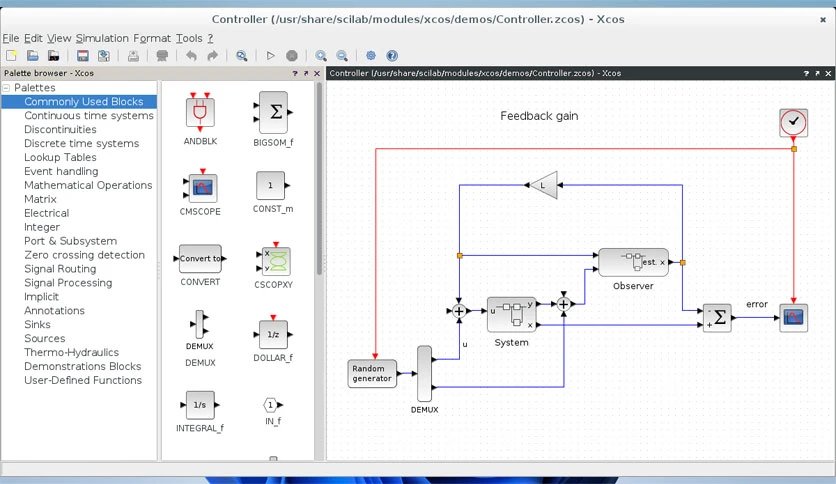The image size is (836, 484).
Task: Collapse the Palettes tree root
Action: click(x=6, y=88)
